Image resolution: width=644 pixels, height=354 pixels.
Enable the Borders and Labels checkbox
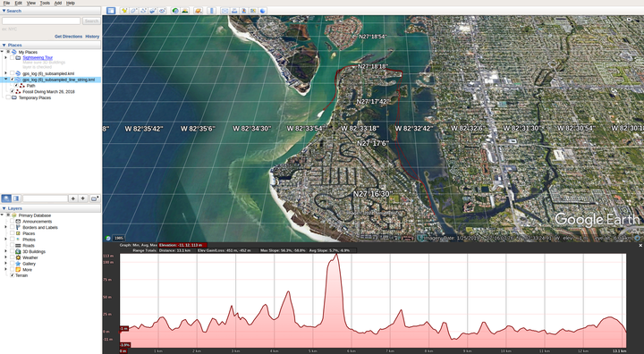pyautogui.click(x=12, y=227)
